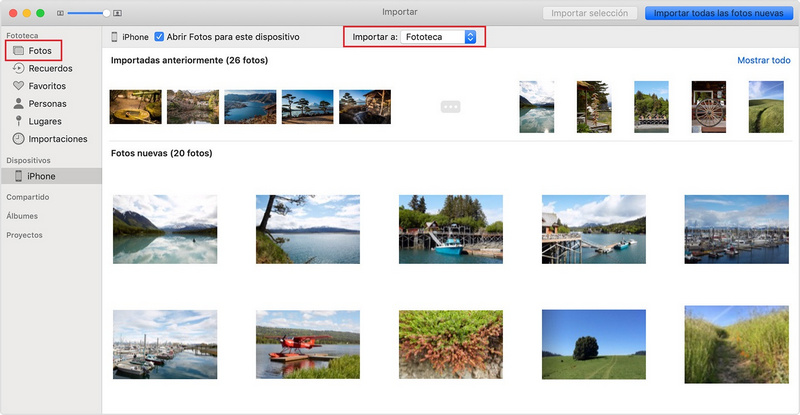The width and height of the screenshot is (800, 415).
Task: Select the red seaplane photo
Action: tap(308, 345)
